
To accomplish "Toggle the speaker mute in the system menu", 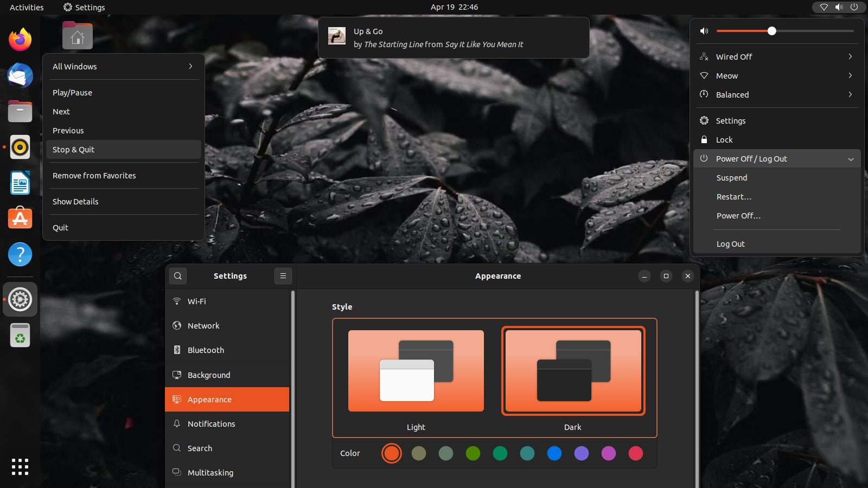I will [x=705, y=31].
